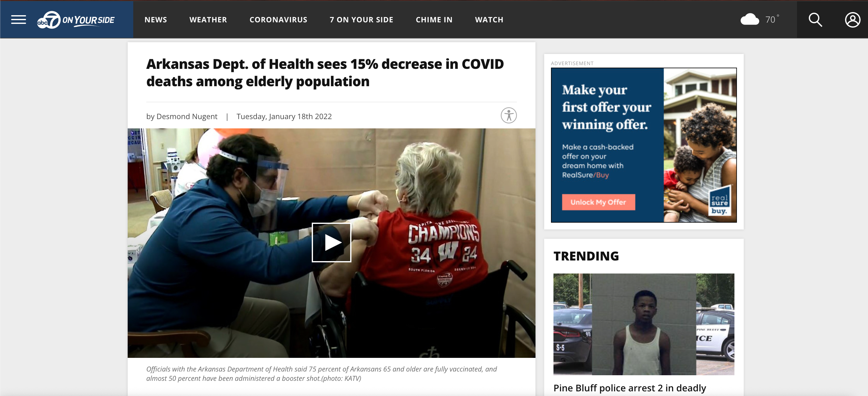Open the hamburger menu icon
Screen dimensions: 868x396
(x=19, y=20)
